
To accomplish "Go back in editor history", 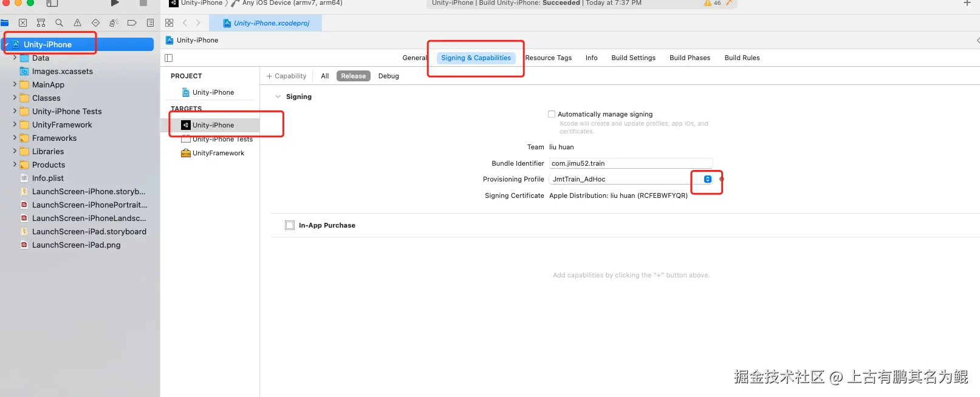I will [x=185, y=23].
